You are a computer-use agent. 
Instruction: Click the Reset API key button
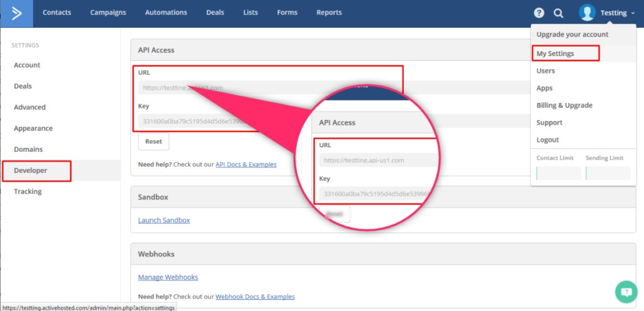click(x=153, y=141)
